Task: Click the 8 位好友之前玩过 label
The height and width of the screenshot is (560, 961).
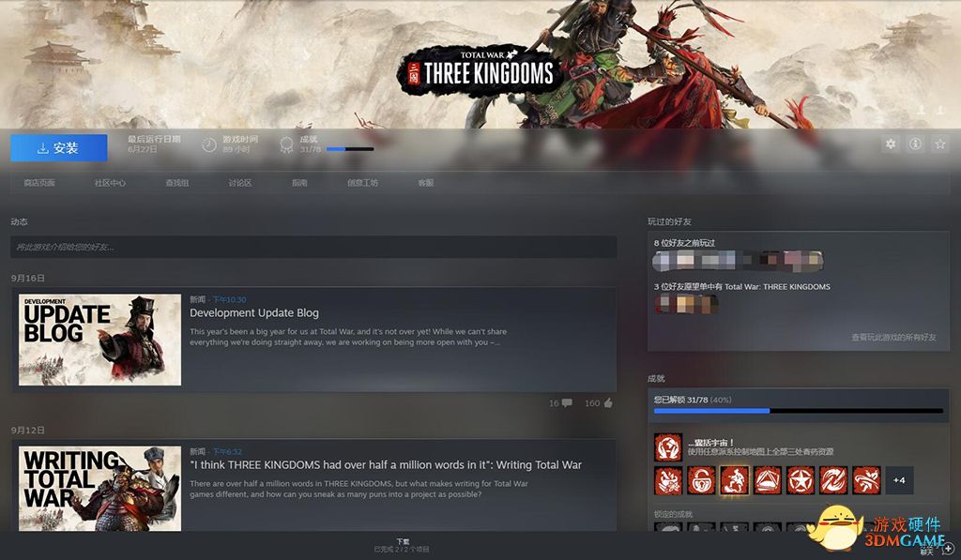Action: click(x=684, y=243)
